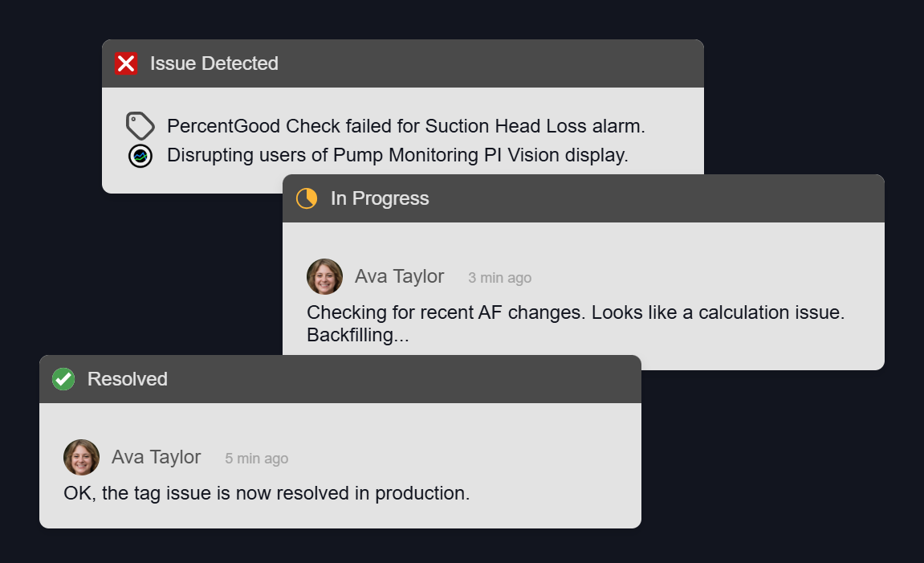Open Ava Taylor's name in In Progress card
This screenshot has height=563, width=924.
pyautogui.click(x=400, y=276)
